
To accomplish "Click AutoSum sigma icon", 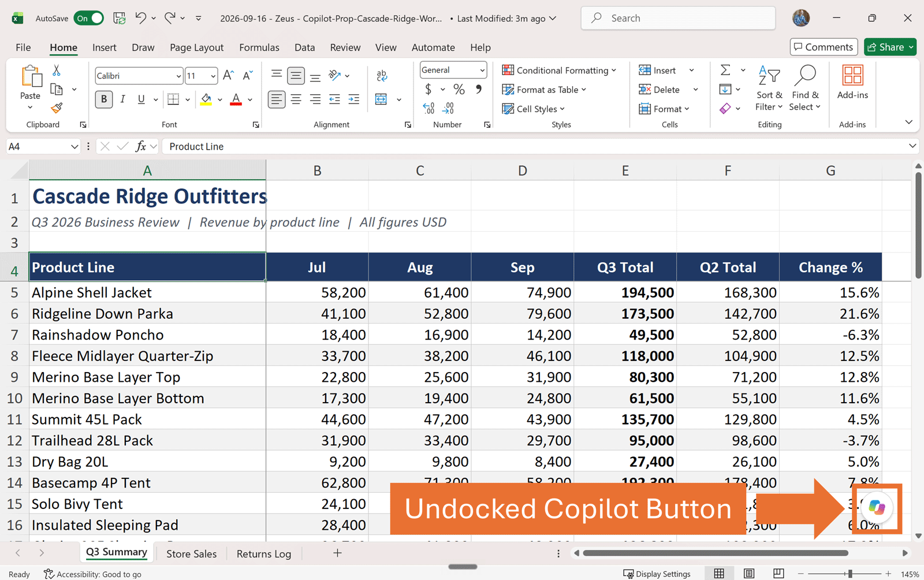I will pyautogui.click(x=725, y=70).
